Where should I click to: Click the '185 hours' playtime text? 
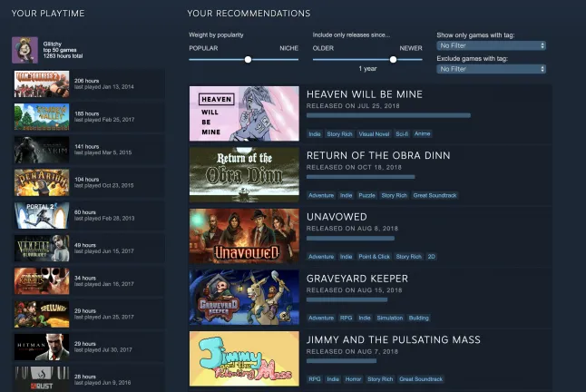[86, 113]
